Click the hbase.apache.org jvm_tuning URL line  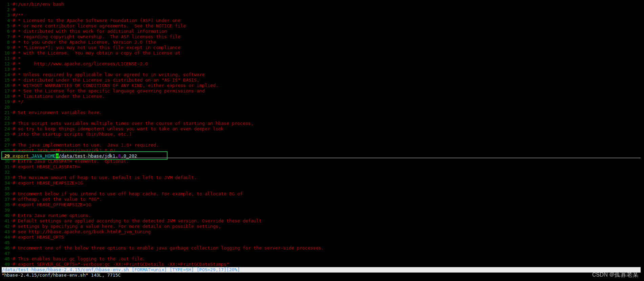click(82, 232)
